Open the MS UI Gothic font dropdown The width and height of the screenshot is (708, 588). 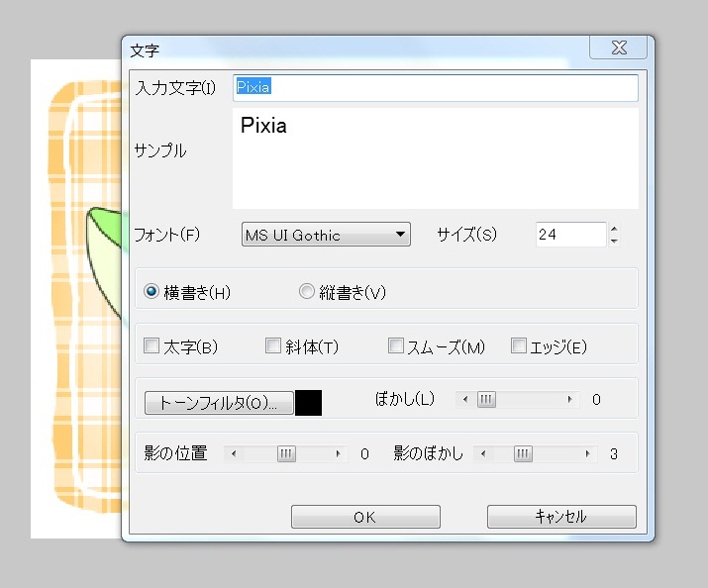tap(326, 235)
